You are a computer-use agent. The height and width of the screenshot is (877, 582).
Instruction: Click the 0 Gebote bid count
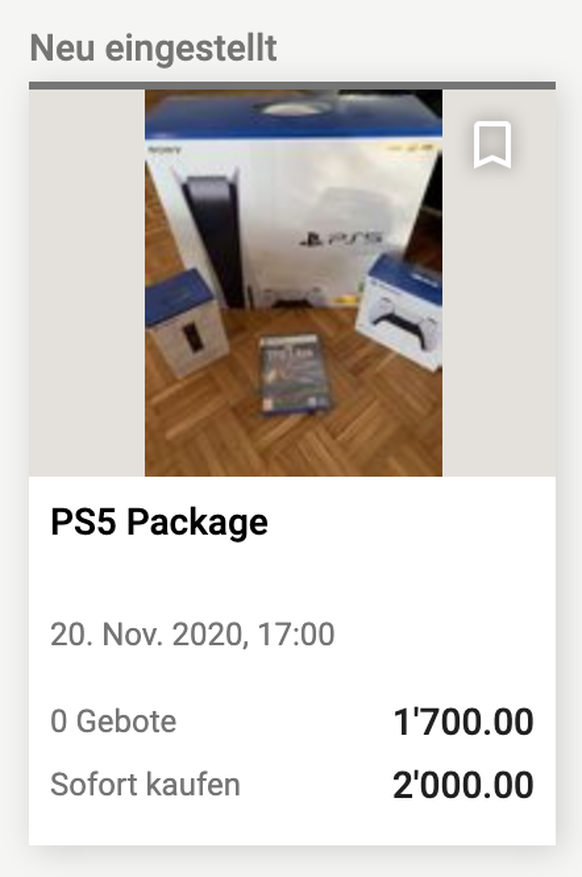tap(113, 721)
